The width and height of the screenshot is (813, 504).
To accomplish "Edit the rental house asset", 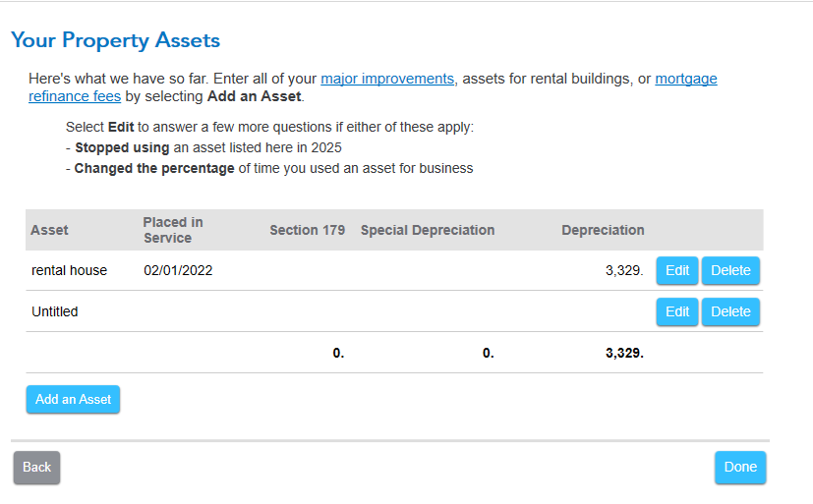I will coord(677,271).
